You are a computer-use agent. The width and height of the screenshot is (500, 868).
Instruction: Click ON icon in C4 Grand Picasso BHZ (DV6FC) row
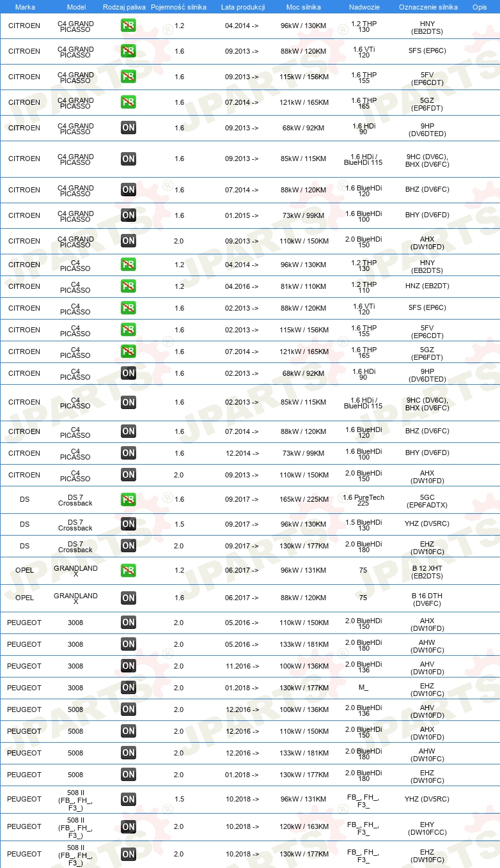pos(129,190)
